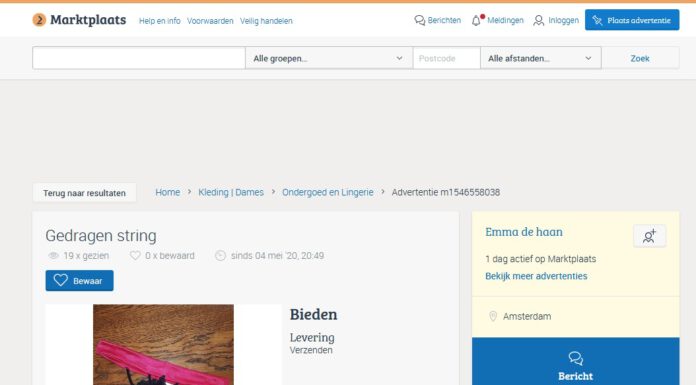Click the Berichten link text
Image resolution: width=696 pixels, height=385 pixels.
tap(444, 20)
